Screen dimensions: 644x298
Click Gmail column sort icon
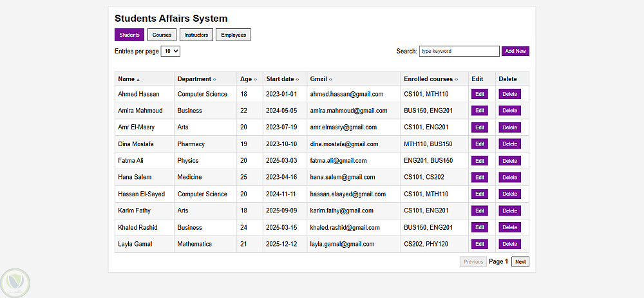click(x=330, y=79)
